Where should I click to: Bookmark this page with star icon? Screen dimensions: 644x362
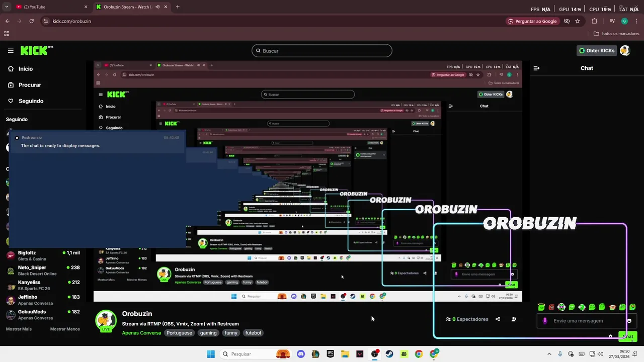tap(578, 21)
